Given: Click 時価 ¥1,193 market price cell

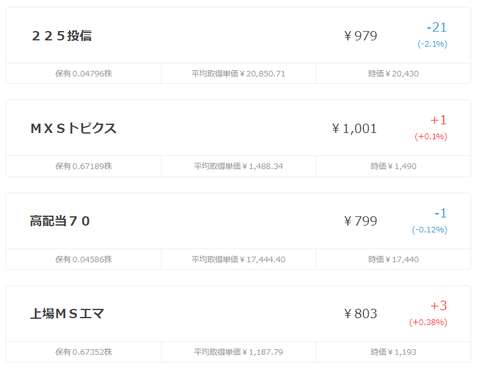Looking at the screenshot, I should pyautogui.click(x=393, y=352).
